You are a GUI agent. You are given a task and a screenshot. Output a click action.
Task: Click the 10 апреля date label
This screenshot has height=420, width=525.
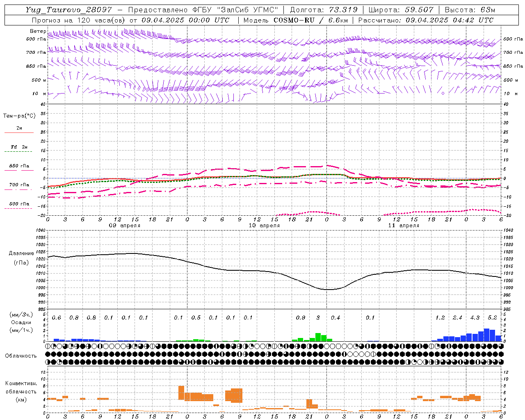(x=264, y=226)
